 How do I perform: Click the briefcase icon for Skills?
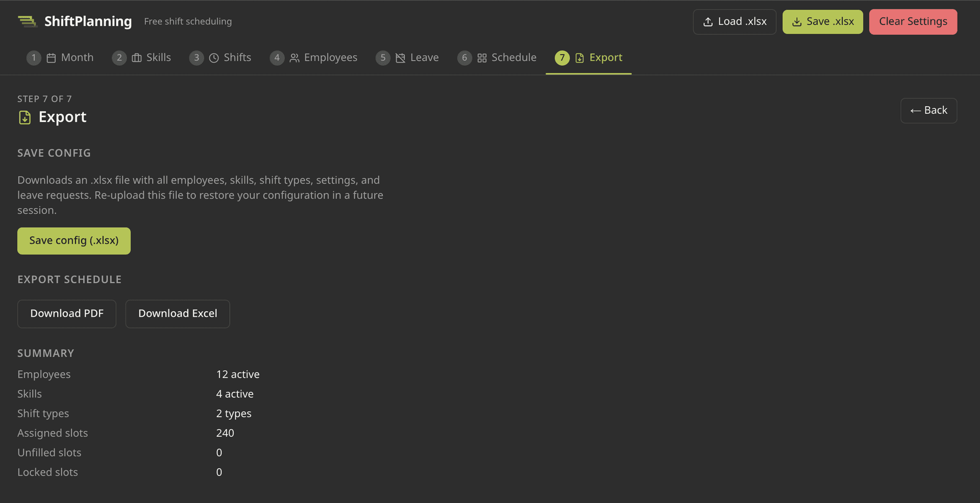(136, 58)
